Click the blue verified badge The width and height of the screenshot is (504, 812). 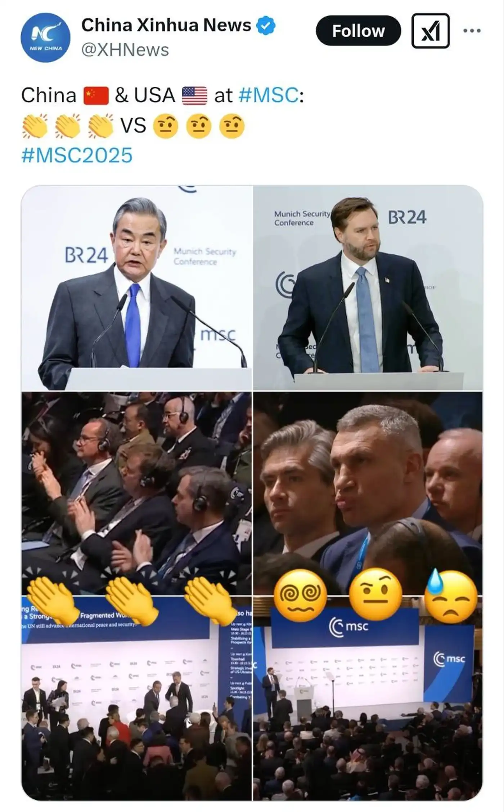(x=266, y=26)
